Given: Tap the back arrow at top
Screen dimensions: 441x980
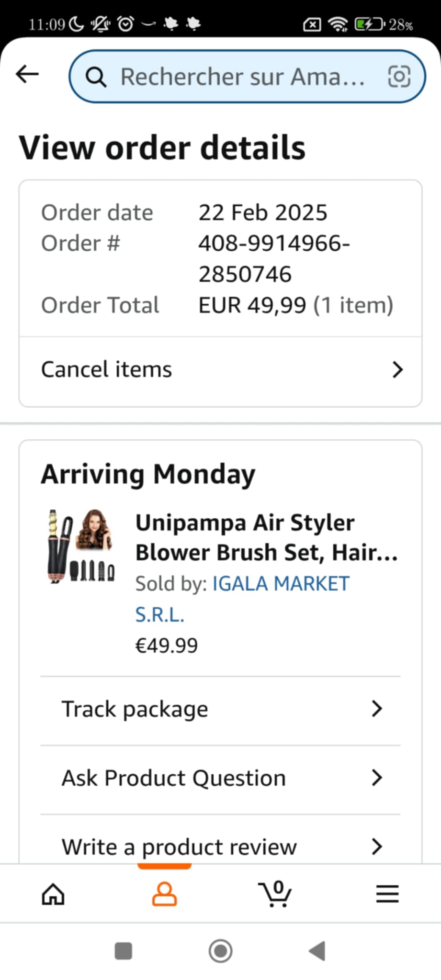Looking at the screenshot, I should click(27, 74).
